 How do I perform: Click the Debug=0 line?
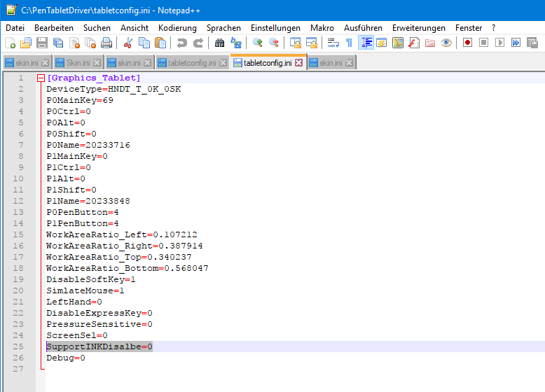66,358
